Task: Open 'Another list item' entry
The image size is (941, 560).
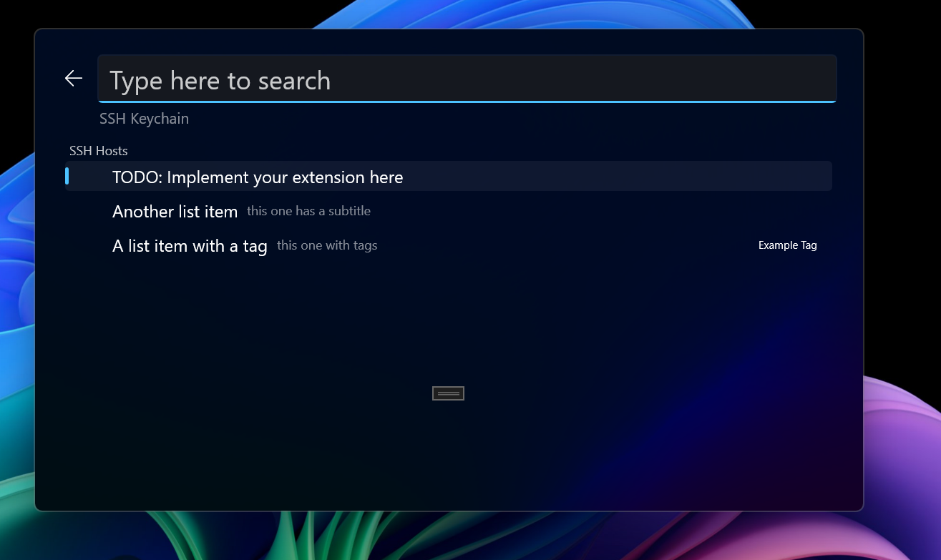Action: pyautogui.click(x=175, y=212)
